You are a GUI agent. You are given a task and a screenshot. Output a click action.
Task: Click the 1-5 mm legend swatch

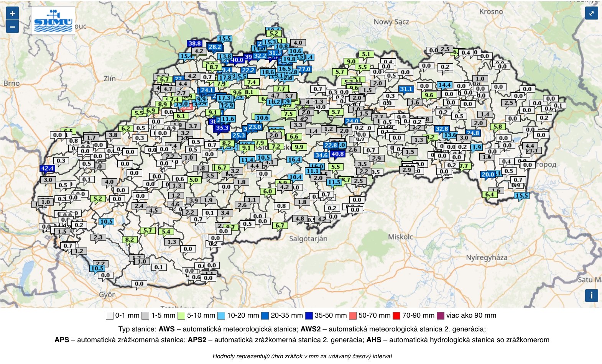(145, 316)
